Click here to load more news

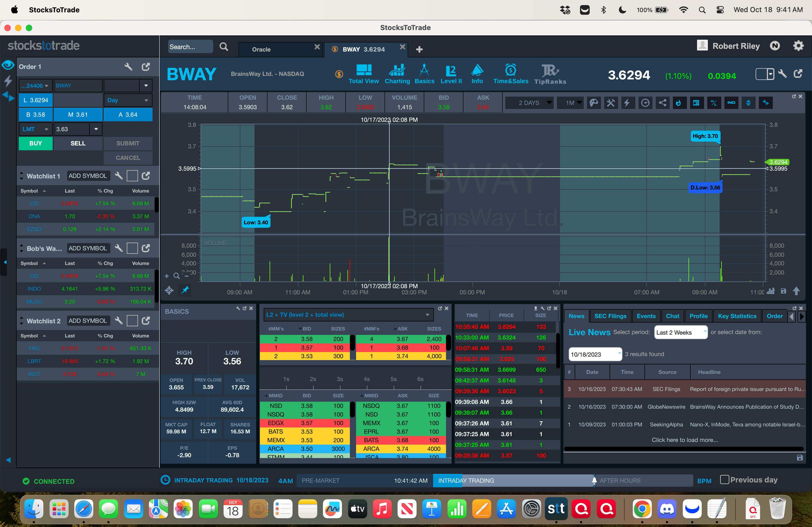[x=684, y=440]
